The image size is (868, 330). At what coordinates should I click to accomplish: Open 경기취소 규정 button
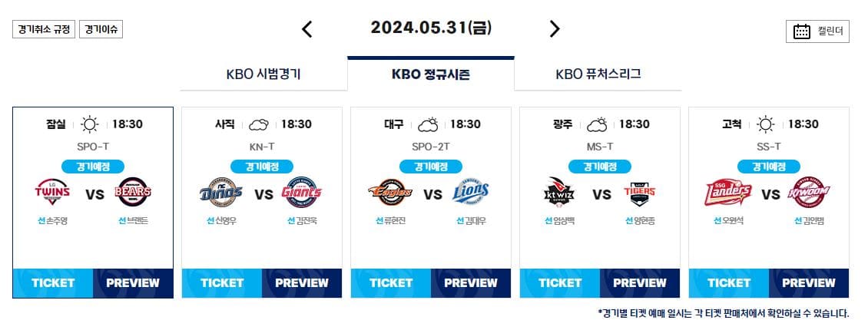pyautogui.click(x=43, y=29)
